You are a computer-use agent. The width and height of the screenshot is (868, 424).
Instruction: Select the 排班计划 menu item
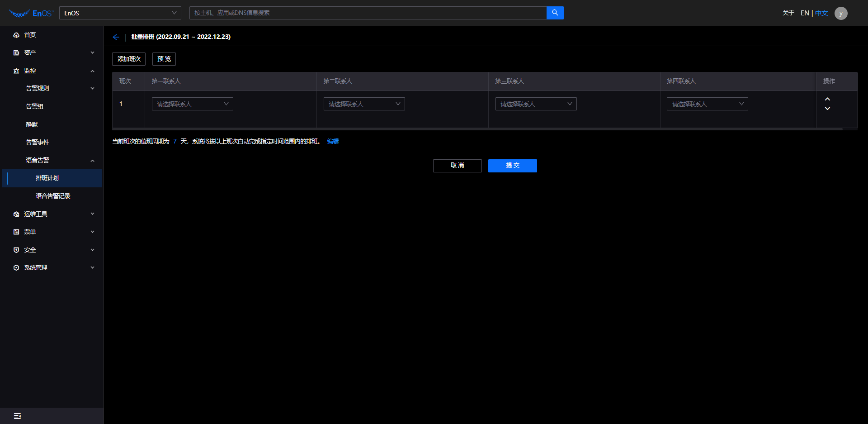click(x=52, y=178)
